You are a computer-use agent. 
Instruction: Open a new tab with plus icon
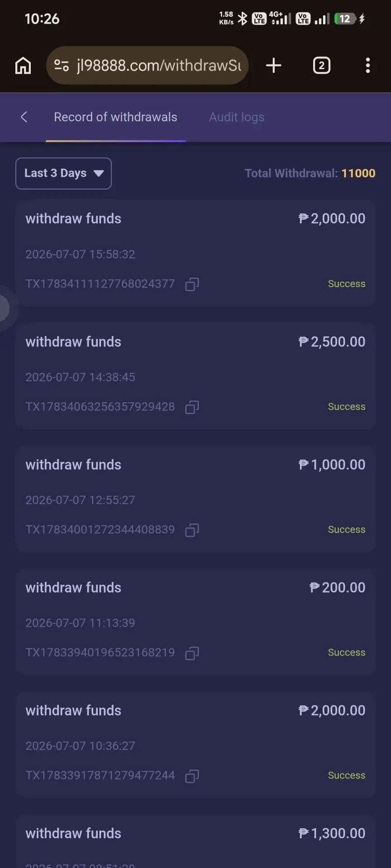[273, 66]
